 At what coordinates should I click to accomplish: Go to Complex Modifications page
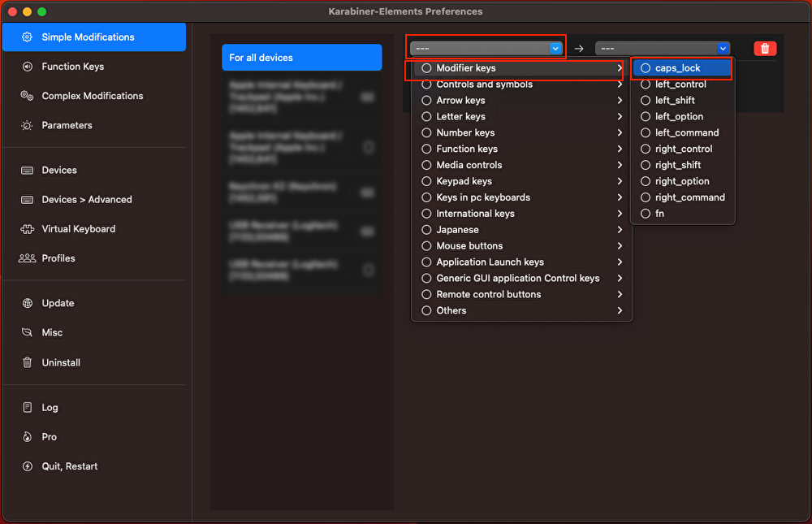point(93,96)
